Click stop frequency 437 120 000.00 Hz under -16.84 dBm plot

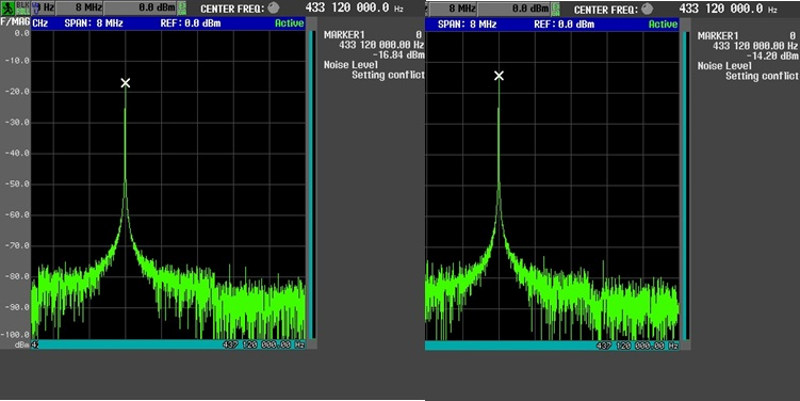[263, 345]
